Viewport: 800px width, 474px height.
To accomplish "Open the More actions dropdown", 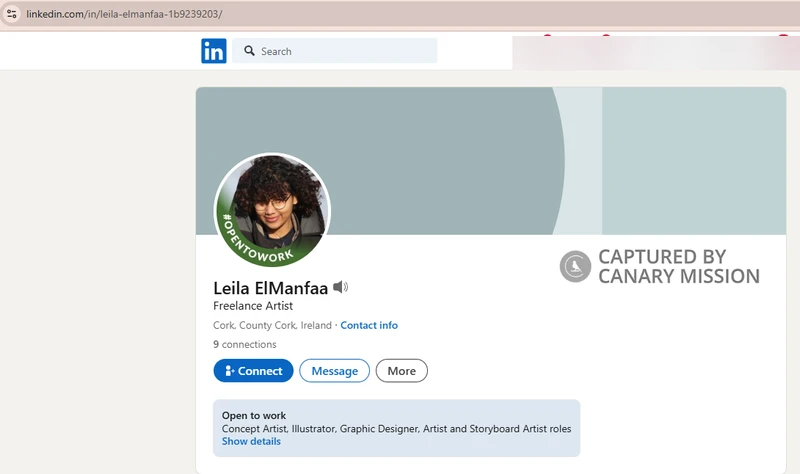I will (401, 371).
